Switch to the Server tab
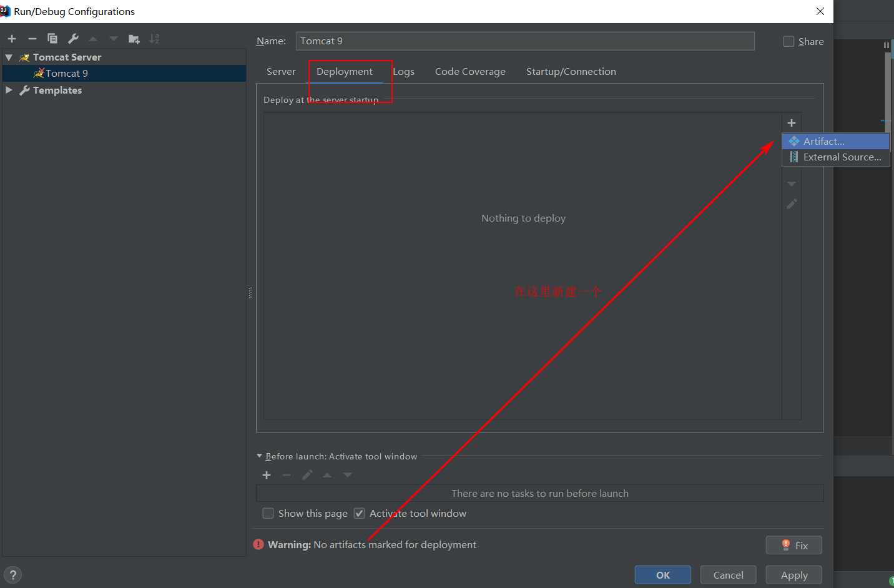Image resolution: width=894 pixels, height=588 pixels. (x=281, y=72)
